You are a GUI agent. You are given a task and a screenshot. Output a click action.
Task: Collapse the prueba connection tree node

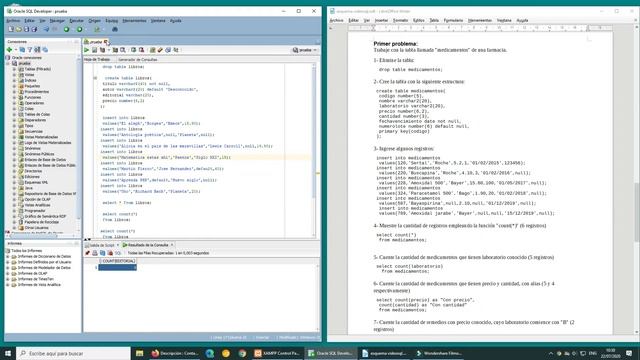pyautogui.click(x=8, y=63)
